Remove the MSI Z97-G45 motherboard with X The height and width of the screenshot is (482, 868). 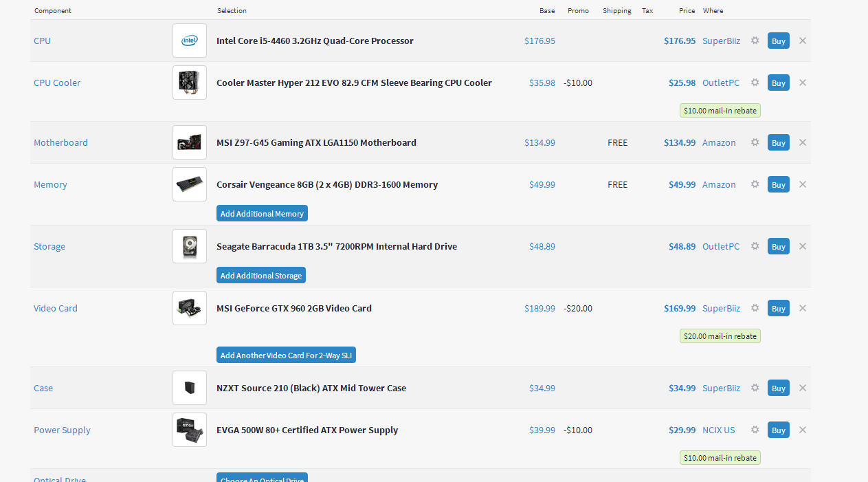(x=803, y=142)
